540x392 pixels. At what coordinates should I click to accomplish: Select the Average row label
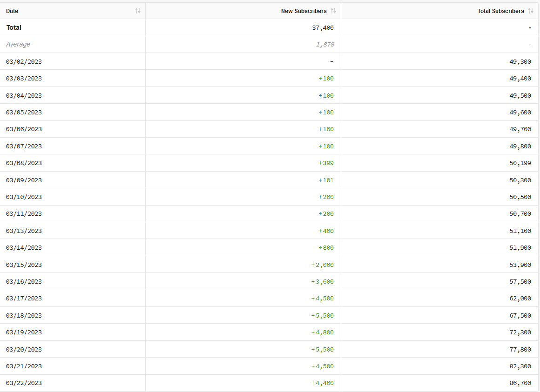(18, 44)
